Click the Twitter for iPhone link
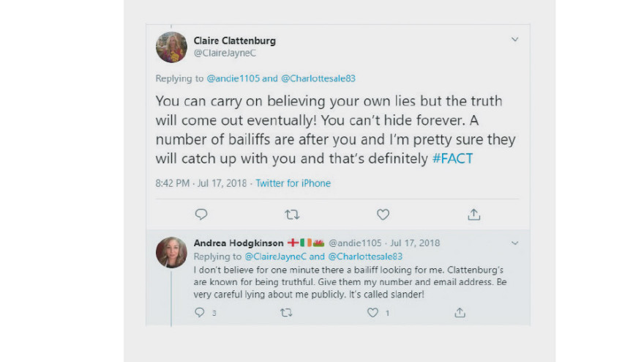Screen dimensions: 644x362 (x=293, y=183)
